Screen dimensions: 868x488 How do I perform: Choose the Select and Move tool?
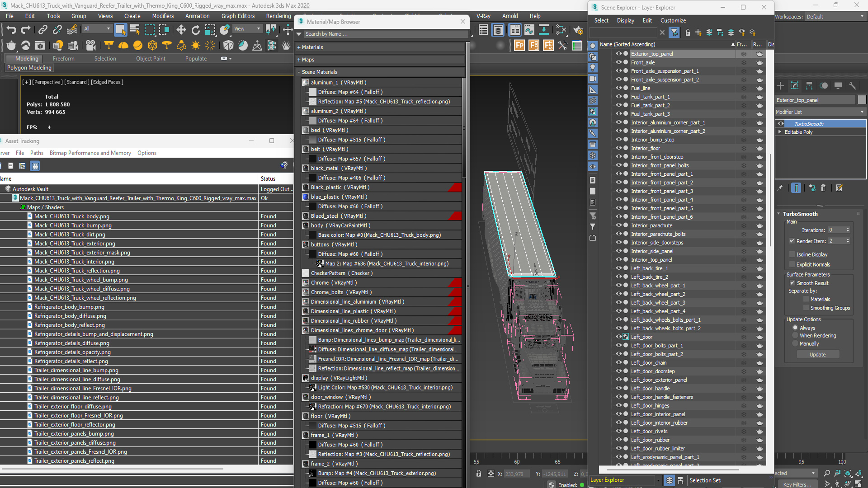coord(181,30)
